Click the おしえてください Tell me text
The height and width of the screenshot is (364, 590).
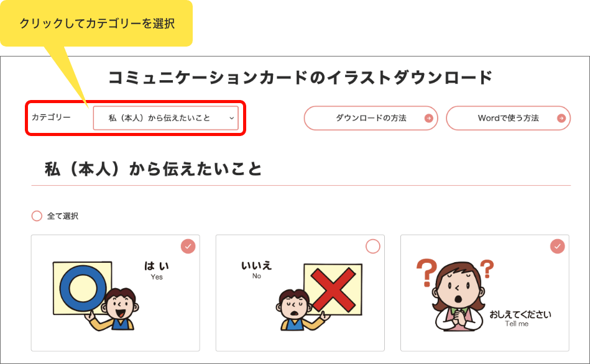(520, 319)
